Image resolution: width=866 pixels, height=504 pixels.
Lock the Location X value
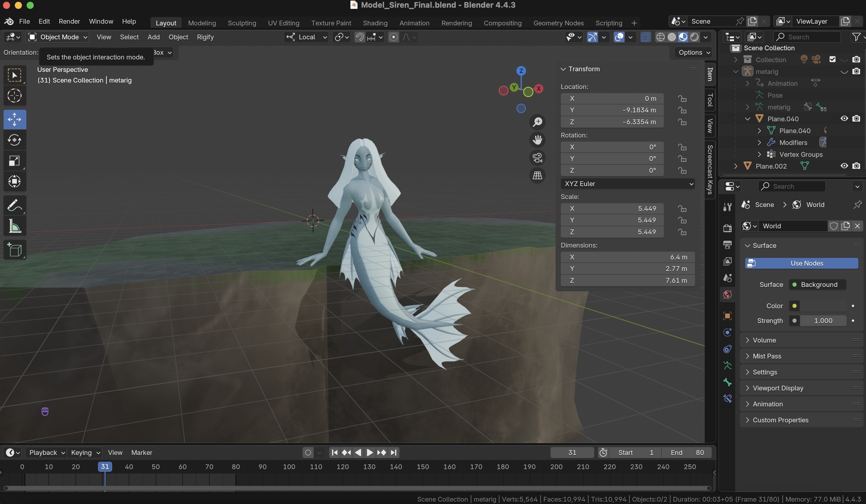(682, 99)
